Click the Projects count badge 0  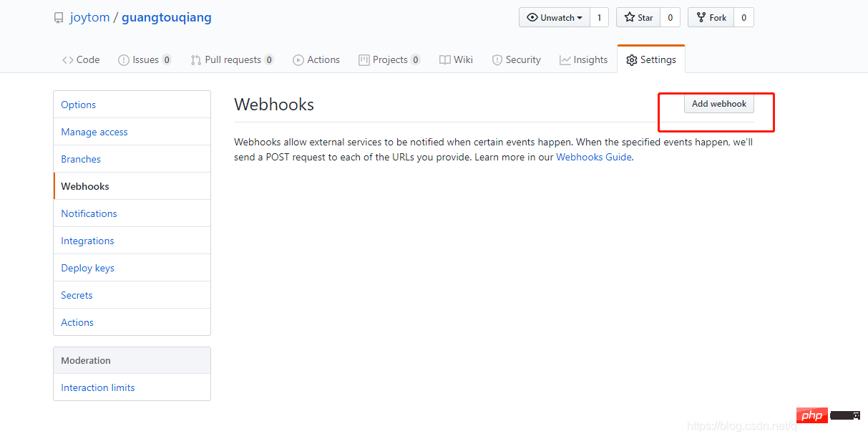tap(415, 60)
